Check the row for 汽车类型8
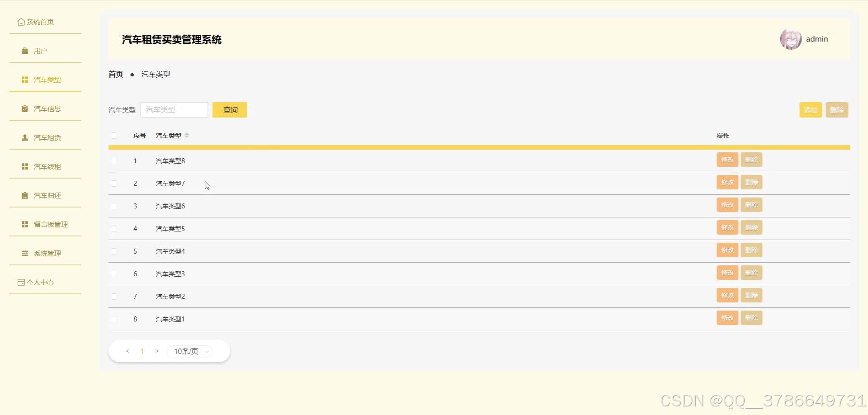The width and height of the screenshot is (868, 415). (114, 161)
